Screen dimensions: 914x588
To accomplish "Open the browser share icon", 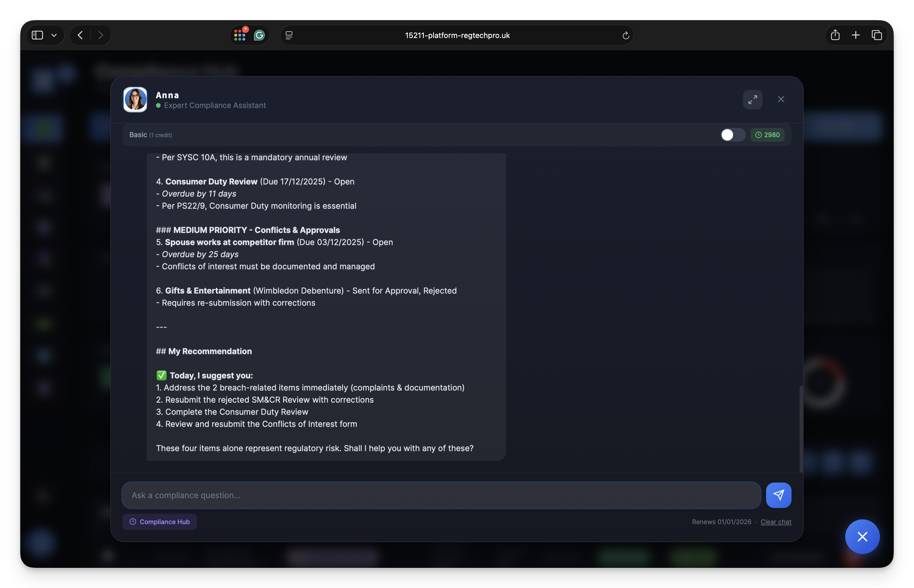I will pos(835,35).
